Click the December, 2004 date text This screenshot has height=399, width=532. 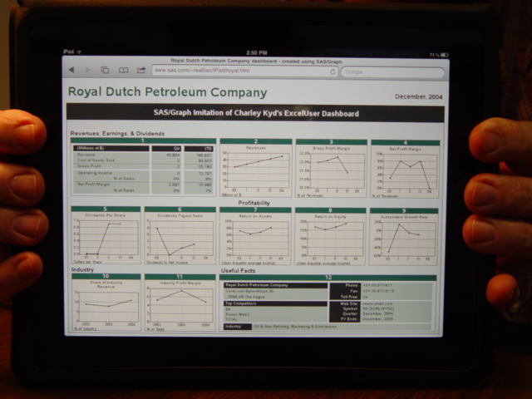(419, 96)
